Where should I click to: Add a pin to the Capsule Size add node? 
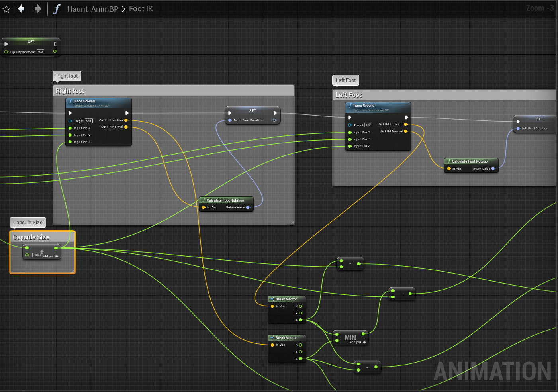coord(57,256)
